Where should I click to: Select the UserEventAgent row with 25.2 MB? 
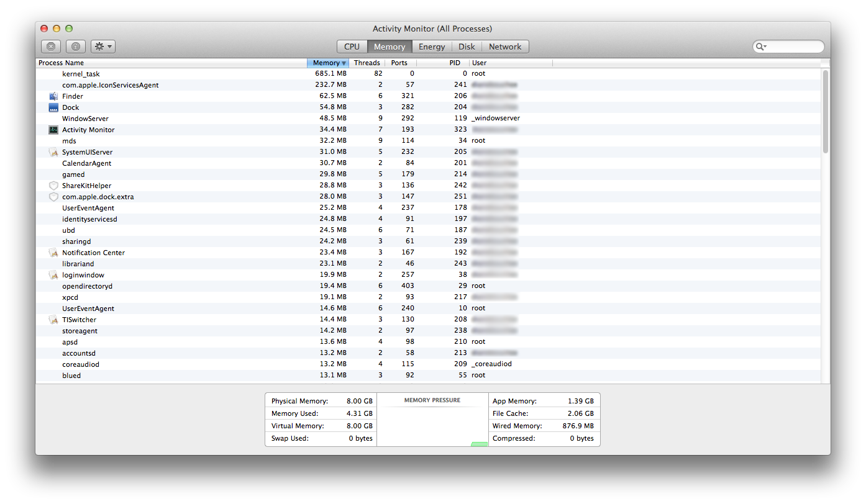pyautogui.click(x=429, y=208)
